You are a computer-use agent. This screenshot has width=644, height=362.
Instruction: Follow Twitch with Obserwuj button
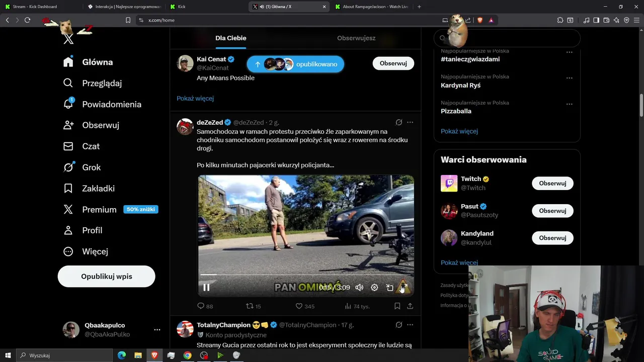552,184
